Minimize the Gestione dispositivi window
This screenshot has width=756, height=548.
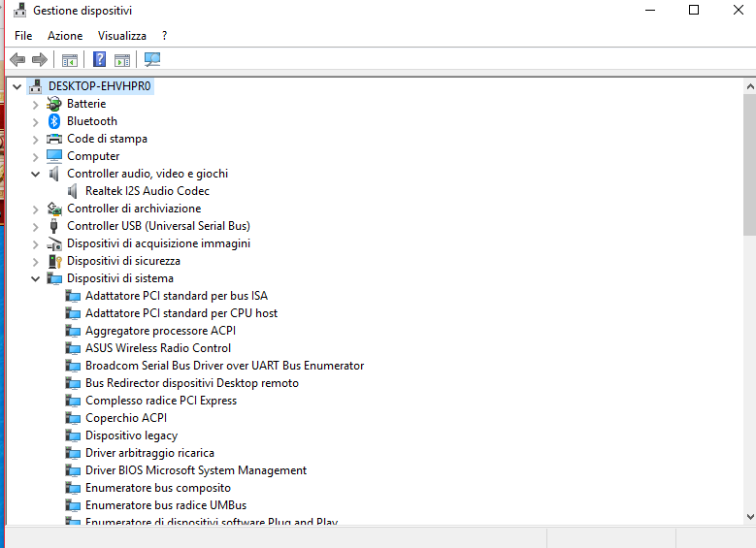click(650, 10)
